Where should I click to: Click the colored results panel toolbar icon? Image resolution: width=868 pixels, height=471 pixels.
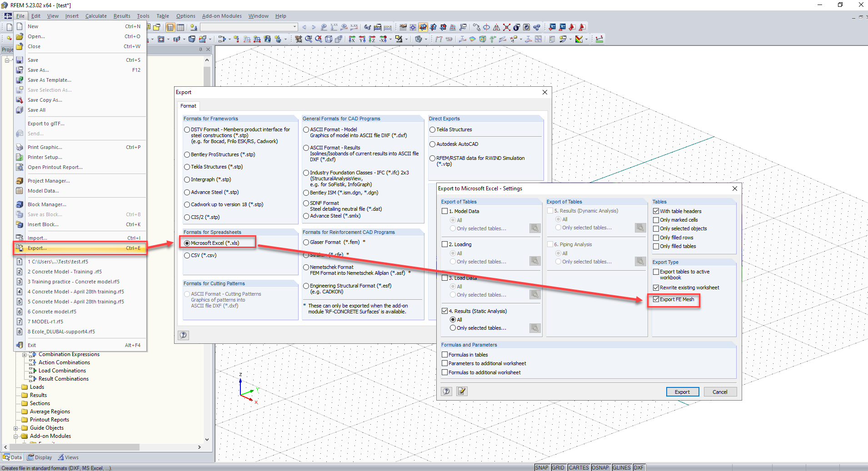click(x=579, y=39)
